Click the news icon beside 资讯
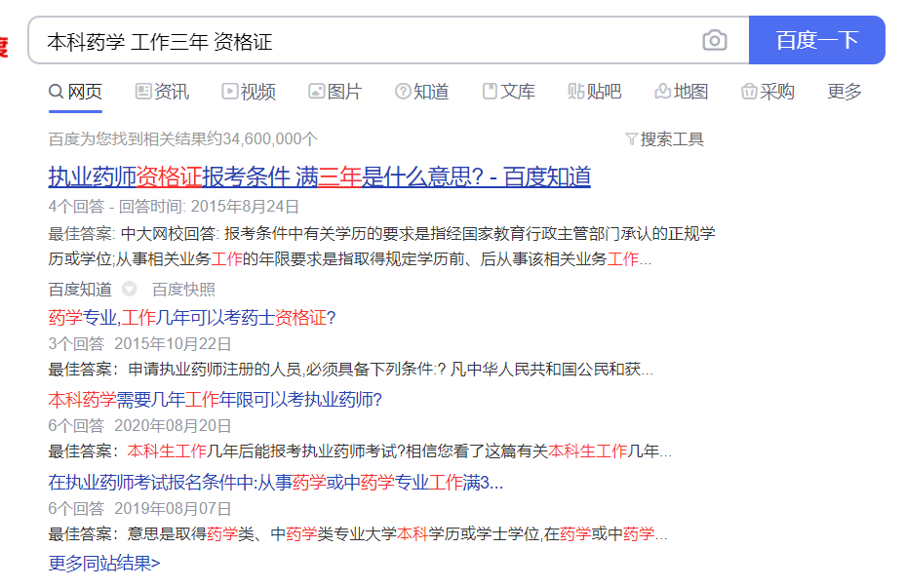Screen dimensions: 905x588 143,91
